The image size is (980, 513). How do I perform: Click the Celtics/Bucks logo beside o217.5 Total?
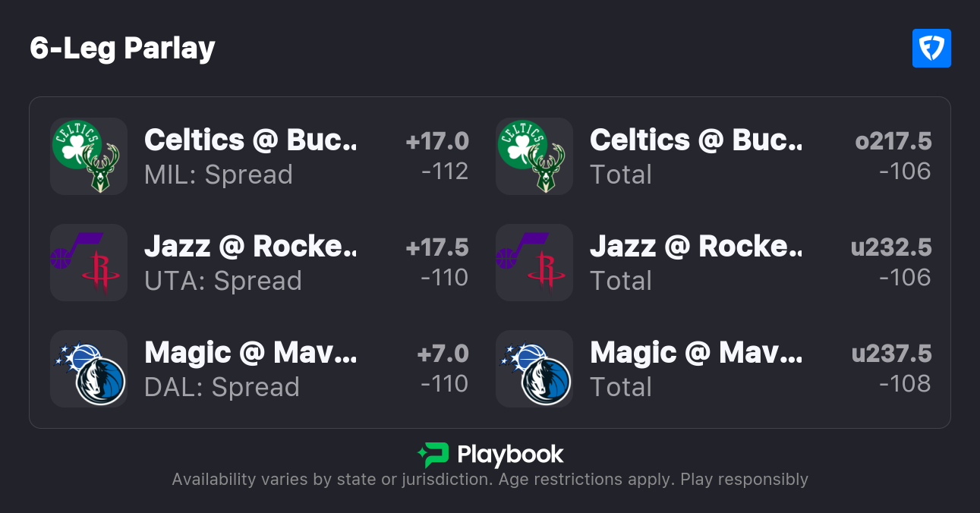point(534,156)
